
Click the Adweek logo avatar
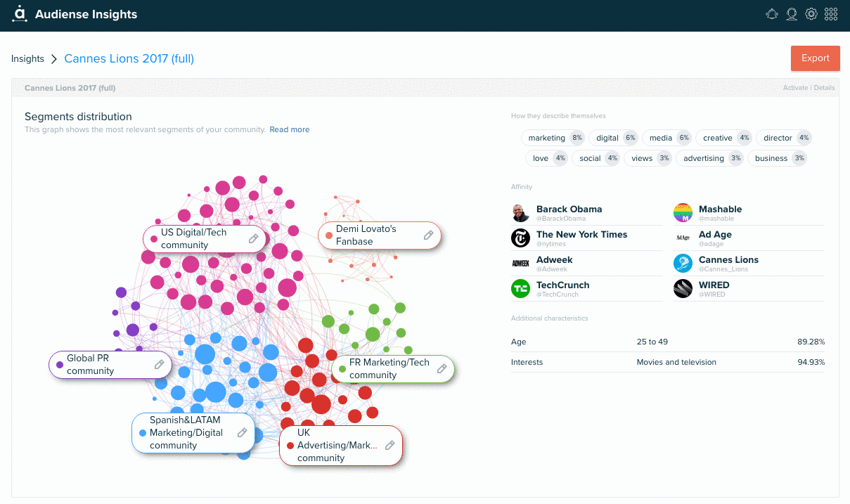tap(520, 264)
